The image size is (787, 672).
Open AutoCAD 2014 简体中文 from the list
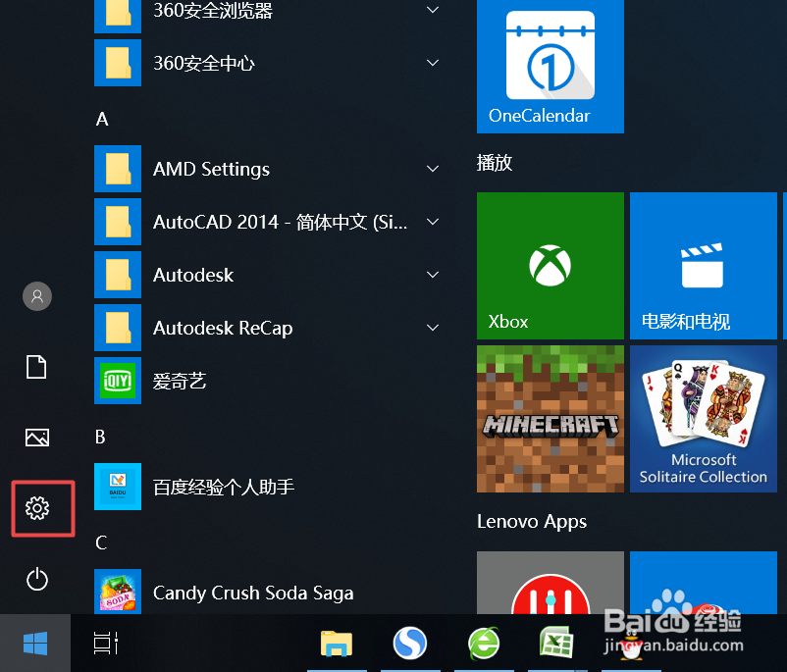point(245,222)
